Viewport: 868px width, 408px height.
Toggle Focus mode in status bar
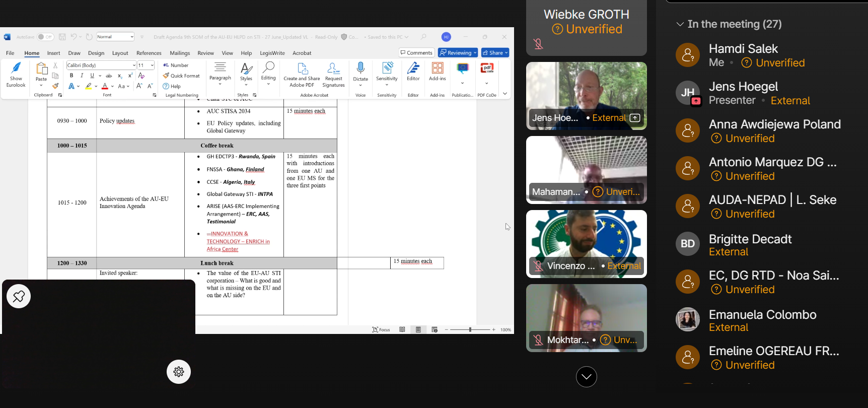pos(381,329)
